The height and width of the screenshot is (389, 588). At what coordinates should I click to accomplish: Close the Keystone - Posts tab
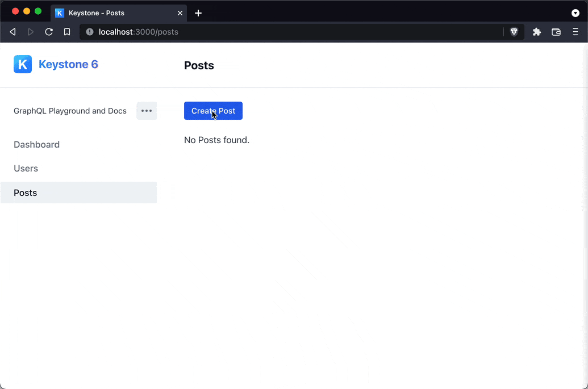tap(180, 13)
